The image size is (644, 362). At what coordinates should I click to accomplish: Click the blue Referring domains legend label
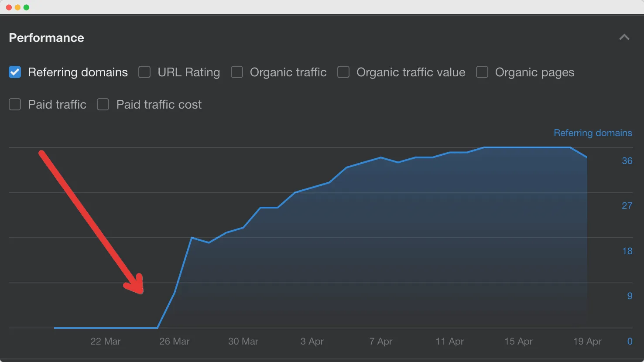pos(593,133)
